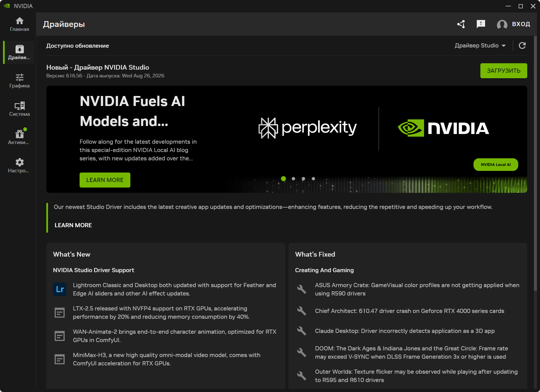
Task: Click the wrench icon for ASUS Armory Crate fix
Action: click(x=302, y=289)
